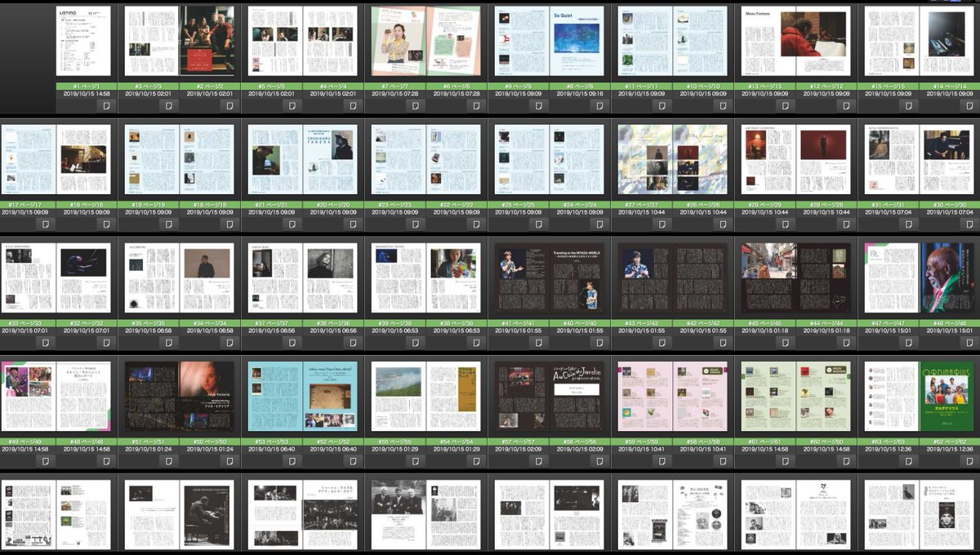Click the note icon under #39 ページ39
The height and width of the screenshot is (555, 980).
[415, 342]
